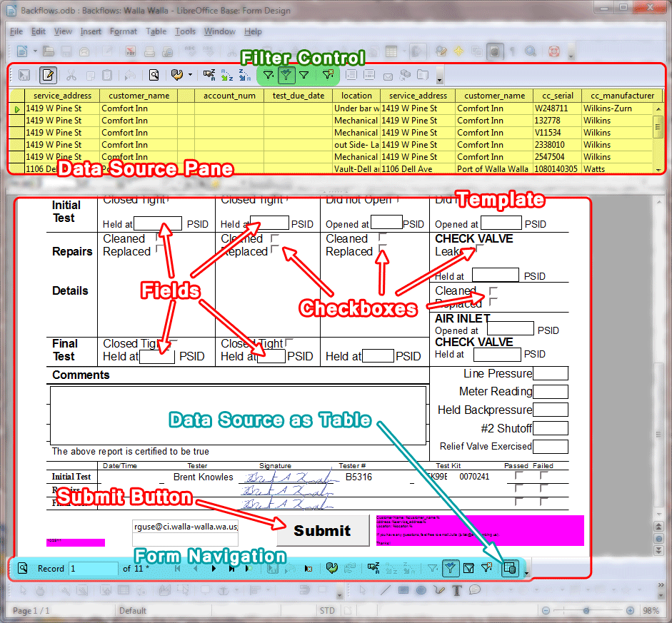672x623 pixels.
Task: Click the Record number input field
Action: tap(94, 569)
